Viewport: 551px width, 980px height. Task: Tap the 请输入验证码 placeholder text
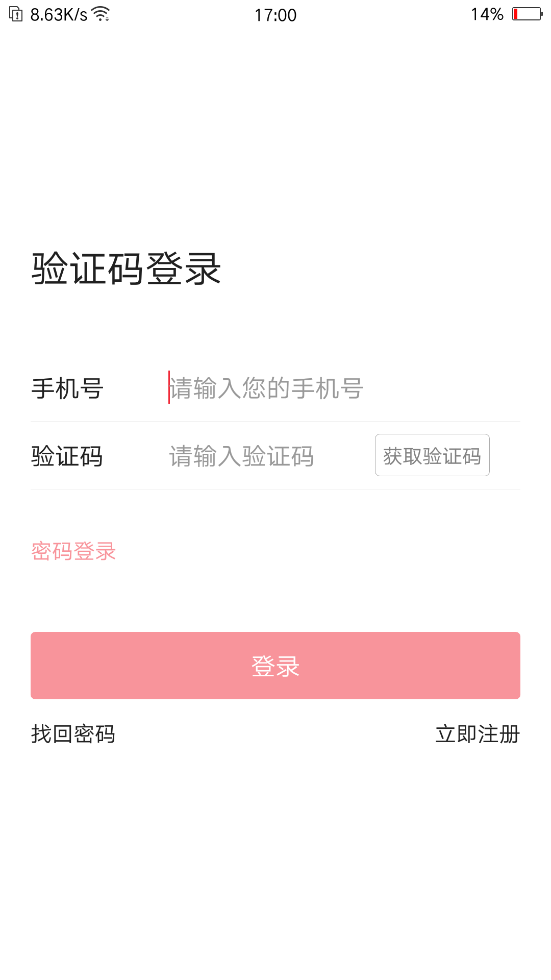click(x=241, y=456)
